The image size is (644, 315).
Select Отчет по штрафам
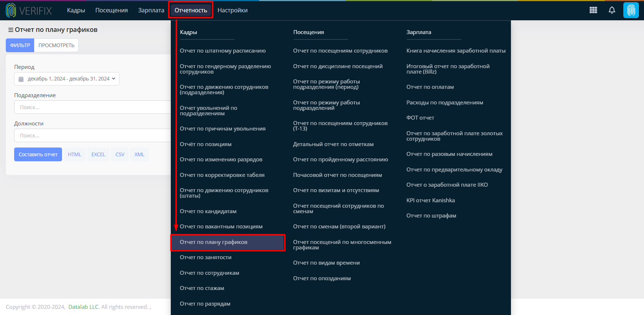coord(431,216)
